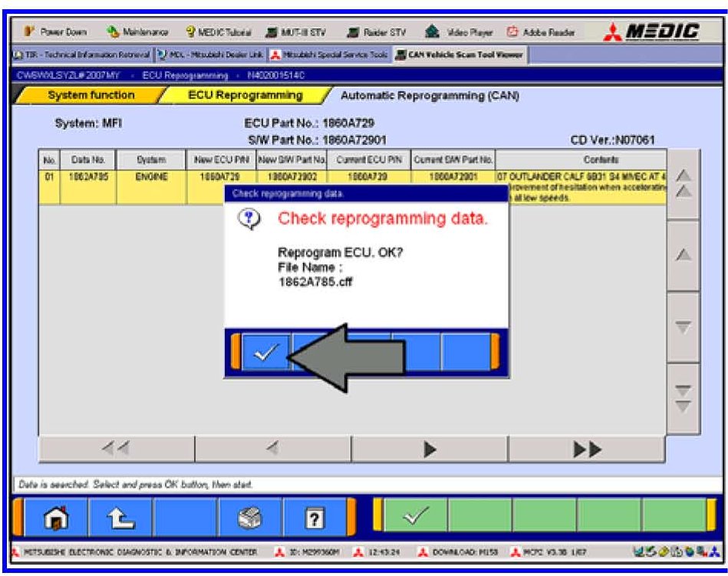728x576 pixels.
Task: Jump to the list top with the double-up arrow
Action: pos(683,184)
